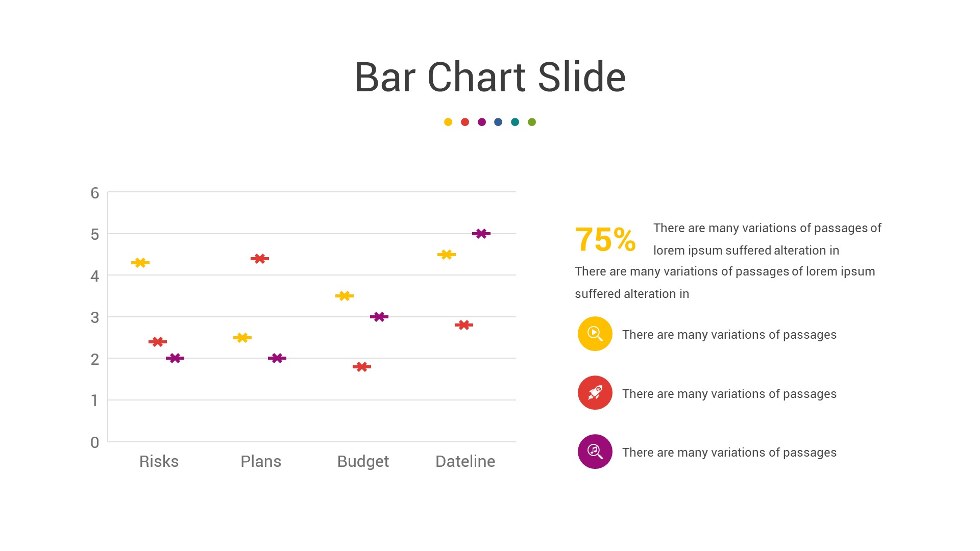Screen dimensions: 980x551
Task: Click the teal dot under the title
Action: [515, 122]
